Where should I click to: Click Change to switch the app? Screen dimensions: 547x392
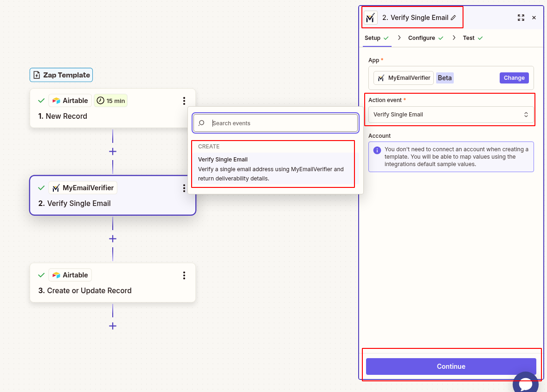click(x=514, y=77)
